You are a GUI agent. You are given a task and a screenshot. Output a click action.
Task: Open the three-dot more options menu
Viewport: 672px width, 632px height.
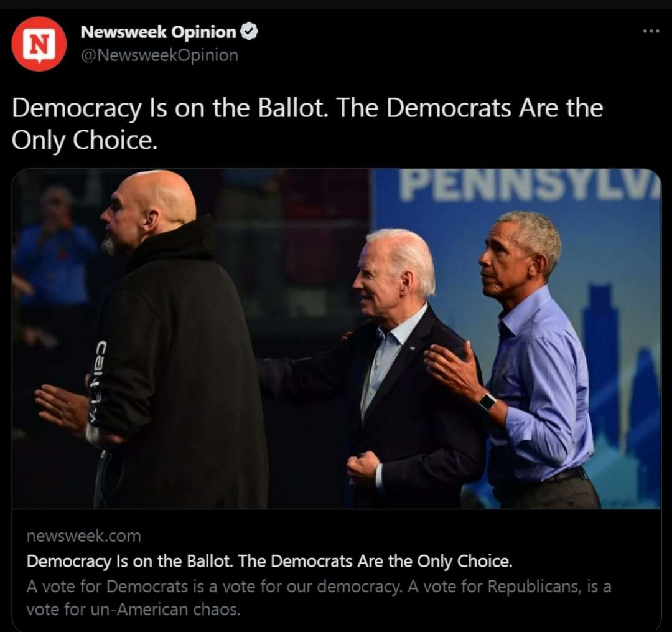tap(651, 31)
